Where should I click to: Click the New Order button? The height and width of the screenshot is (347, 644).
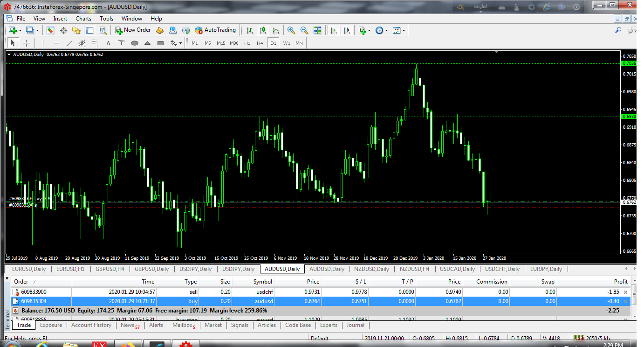(x=133, y=30)
